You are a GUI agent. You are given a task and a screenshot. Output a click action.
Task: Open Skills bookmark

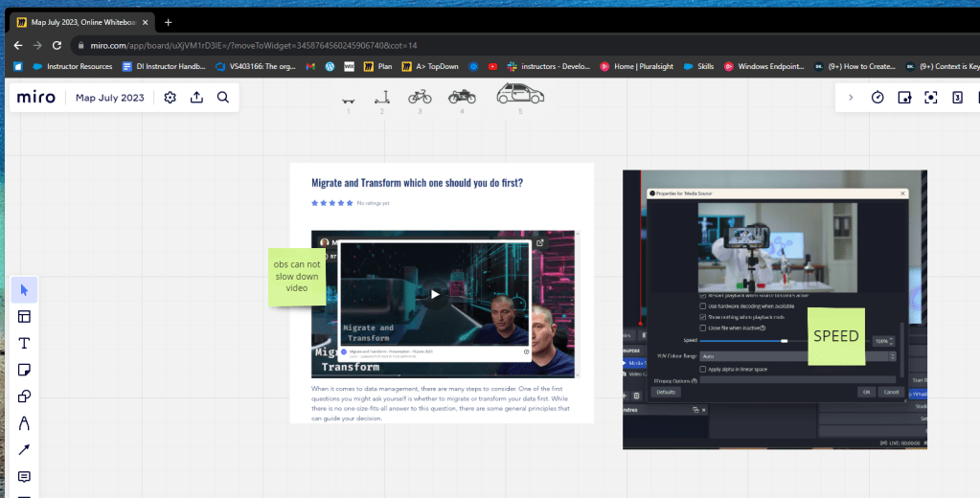(698, 66)
